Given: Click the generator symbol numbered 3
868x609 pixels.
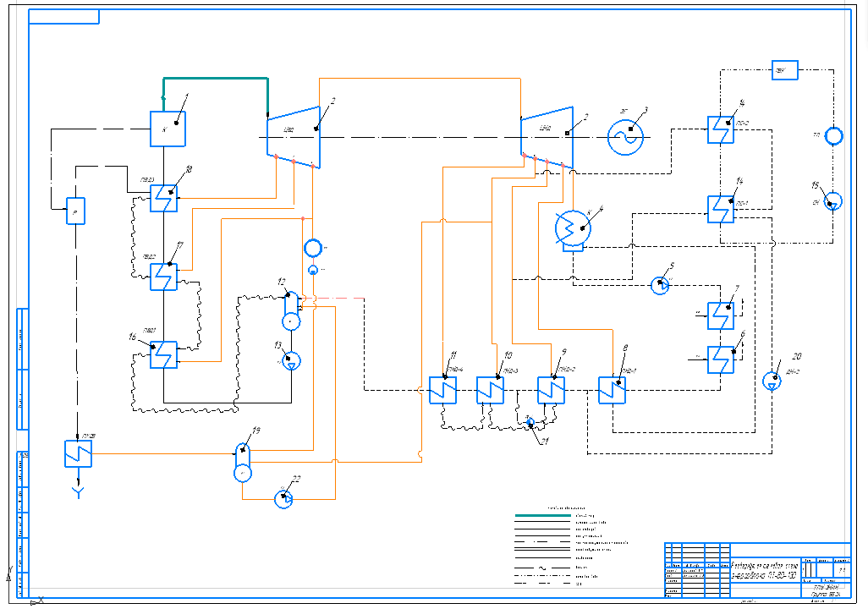Looking at the screenshot, I should click(x=625, y=137).
